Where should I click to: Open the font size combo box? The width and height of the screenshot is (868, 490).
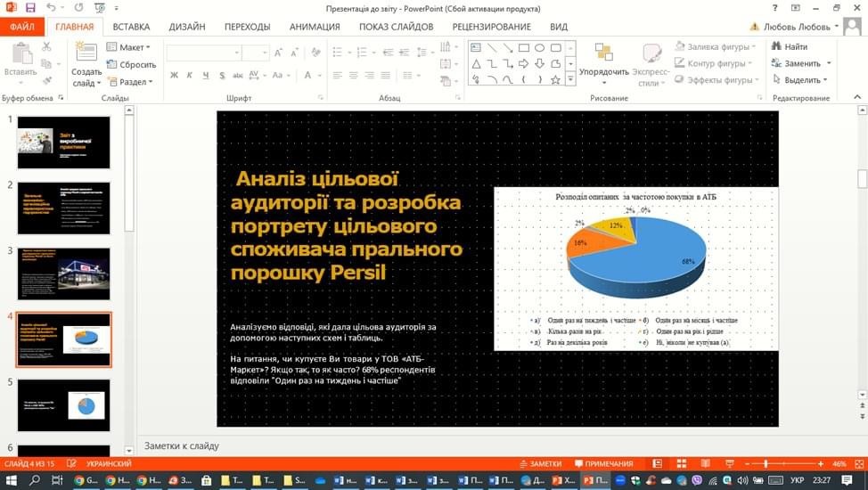[x=256, y=53]
